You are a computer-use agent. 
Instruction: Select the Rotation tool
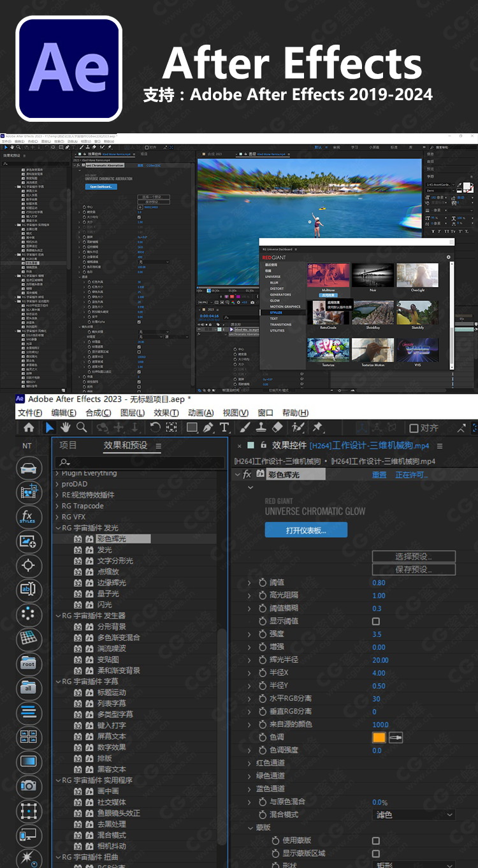pos(155,428)
